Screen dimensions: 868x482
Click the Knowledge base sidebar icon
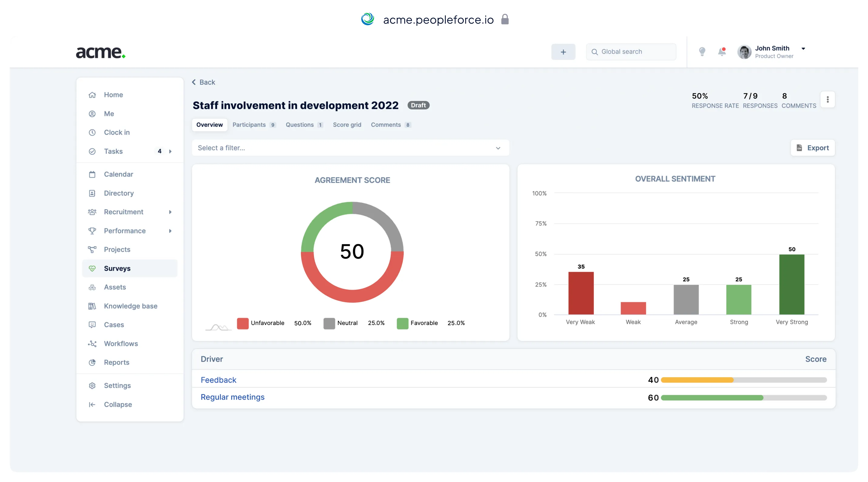click(92, 306)
